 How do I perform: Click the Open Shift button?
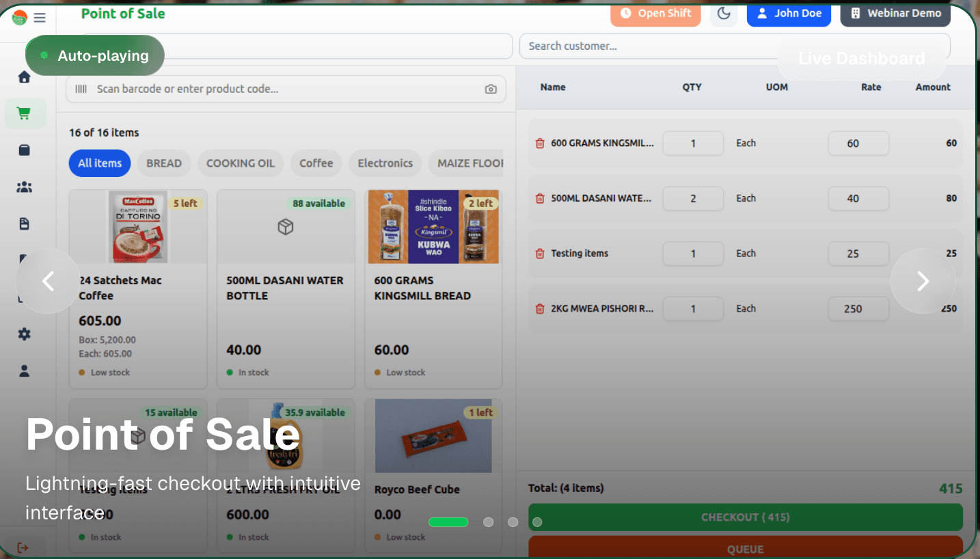point(655,14)
